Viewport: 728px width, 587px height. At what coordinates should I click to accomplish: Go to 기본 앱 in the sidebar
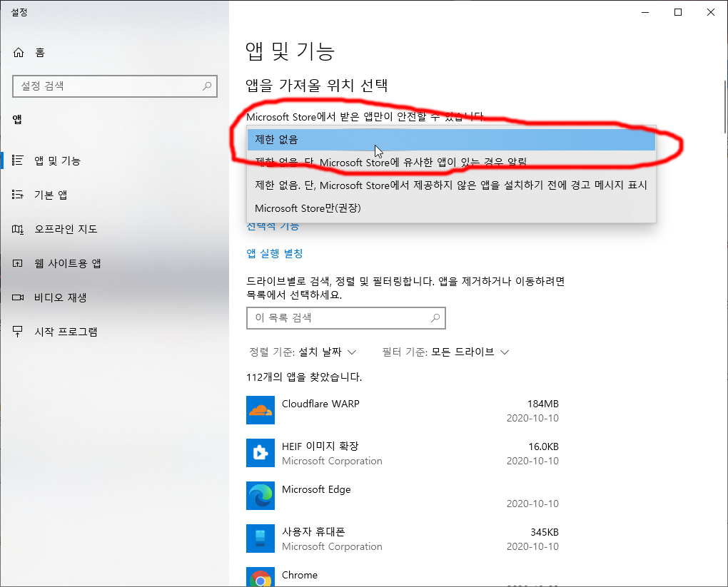click(51, 195)
